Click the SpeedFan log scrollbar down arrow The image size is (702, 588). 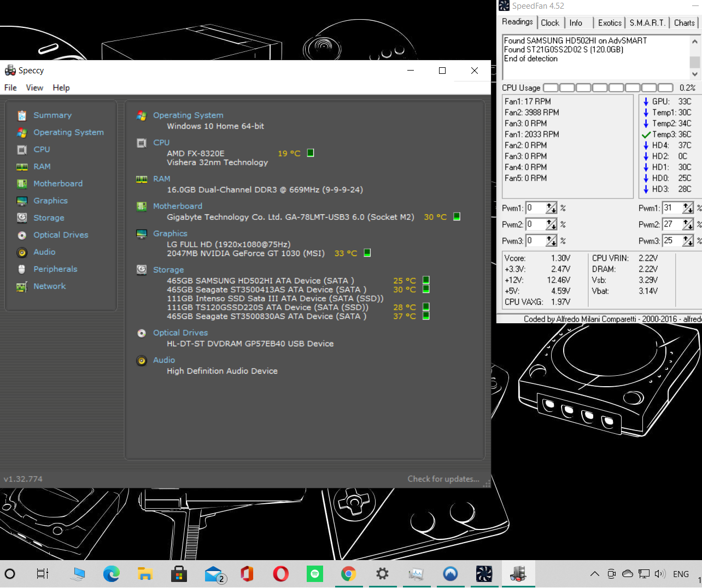695,74
